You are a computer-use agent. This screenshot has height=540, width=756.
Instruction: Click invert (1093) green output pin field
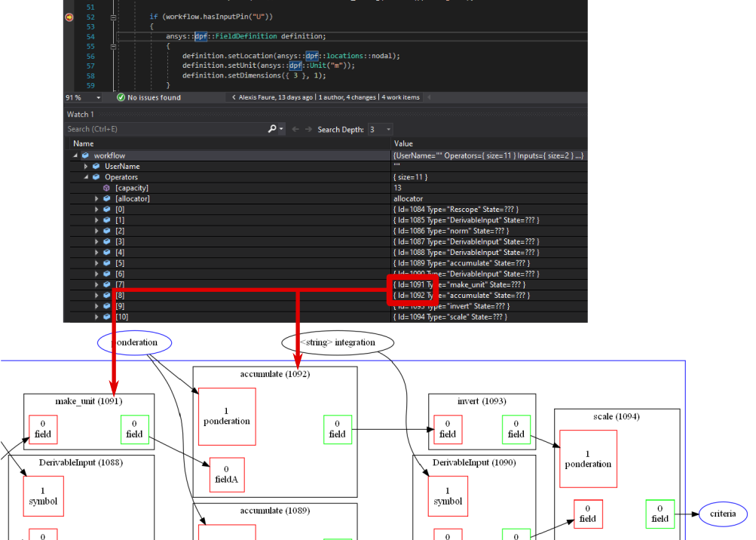516,429
